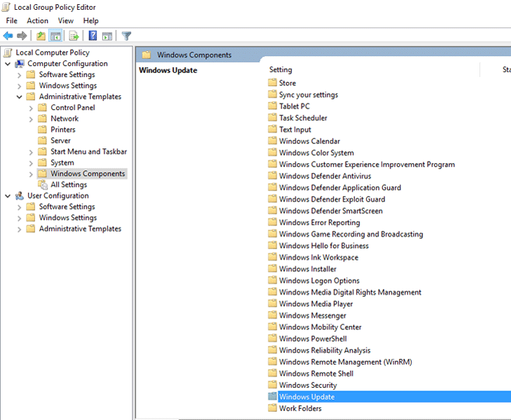Select Local Computer Policy root node
The height and width of the screenshot is (420, 511).
pyautogui.click(x=52, y=52)
